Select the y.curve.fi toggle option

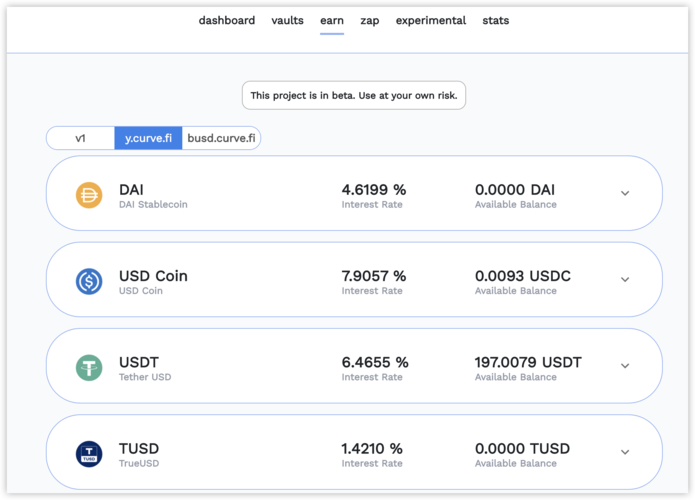(x=148, y=138)
